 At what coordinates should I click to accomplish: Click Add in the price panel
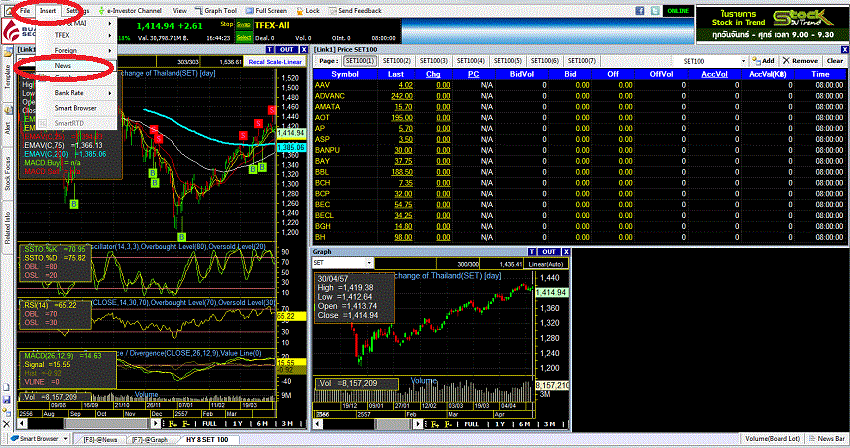click(763, 61)
